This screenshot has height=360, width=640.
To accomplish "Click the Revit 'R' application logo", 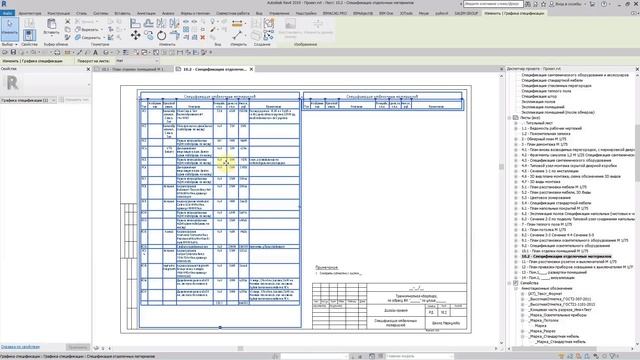I will coord(4,4).
